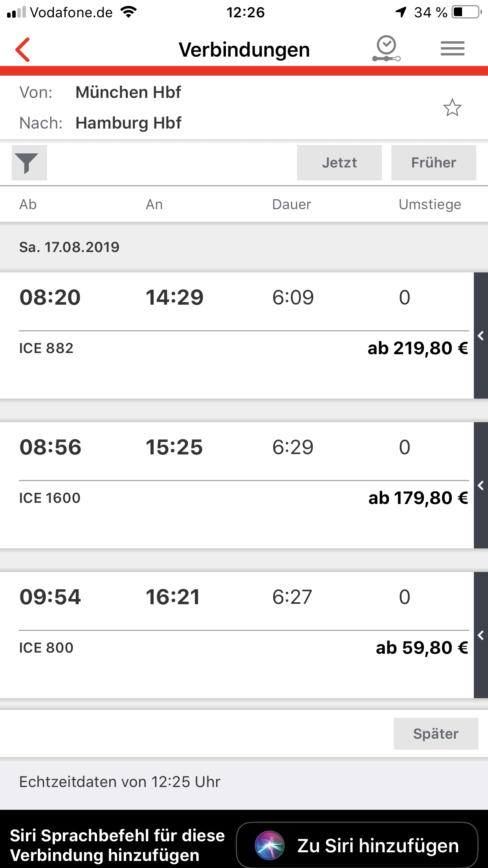Tap the red back arrow
The width and height of the screenshot is (488, 868).
point(23,50)
